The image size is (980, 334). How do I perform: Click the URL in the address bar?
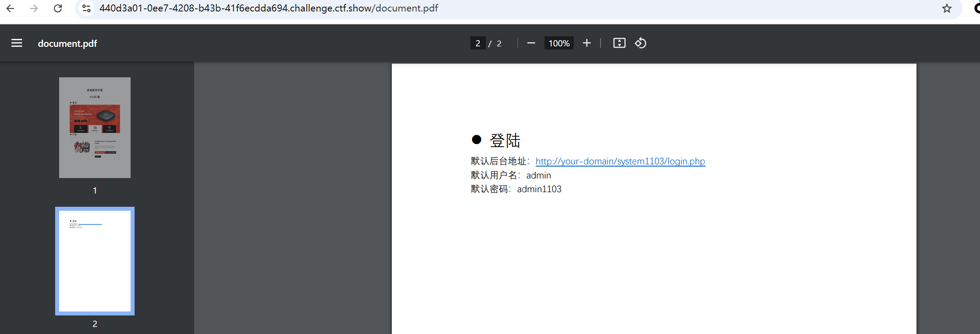pyautogui.click(x=268, y=8)
